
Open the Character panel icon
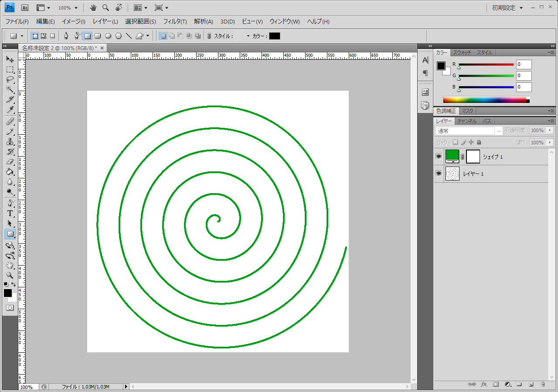425,60
